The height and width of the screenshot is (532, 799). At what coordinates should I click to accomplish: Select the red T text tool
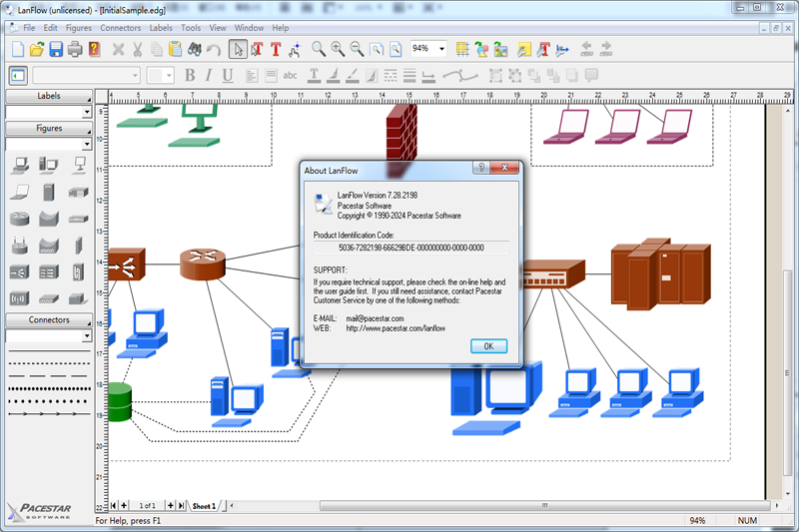click(x=276, y=49)
